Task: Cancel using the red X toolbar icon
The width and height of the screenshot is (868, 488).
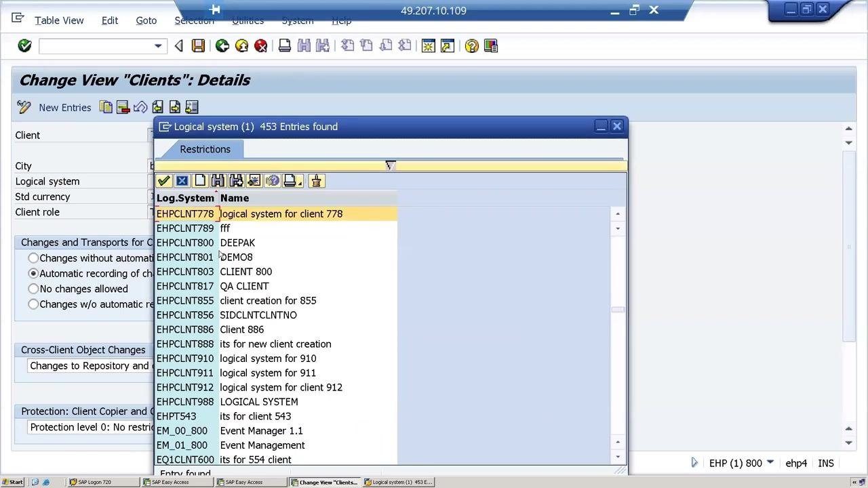Action: pos(261,46)
